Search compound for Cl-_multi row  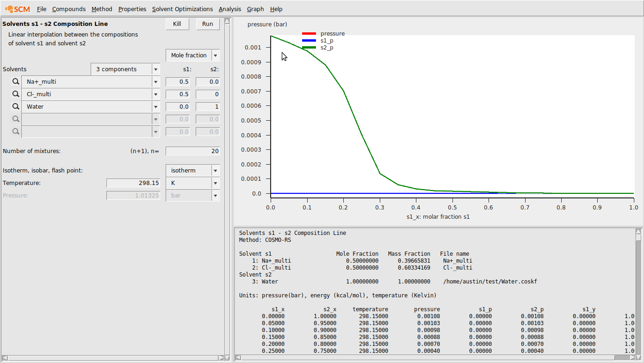pyautogui.click(x=16, y=94)
